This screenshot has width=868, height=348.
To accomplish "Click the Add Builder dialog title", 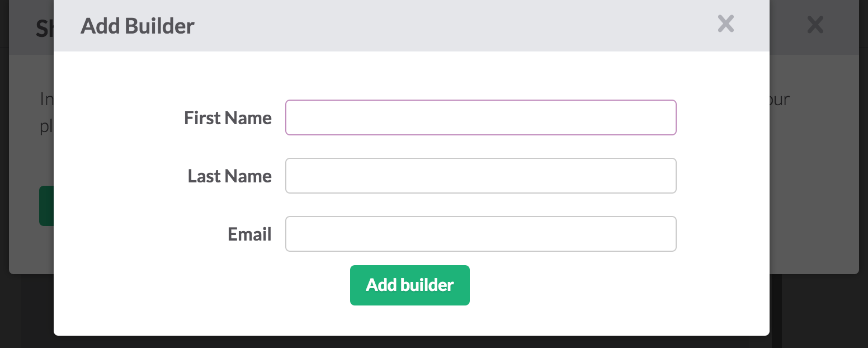I will (138, 26).
